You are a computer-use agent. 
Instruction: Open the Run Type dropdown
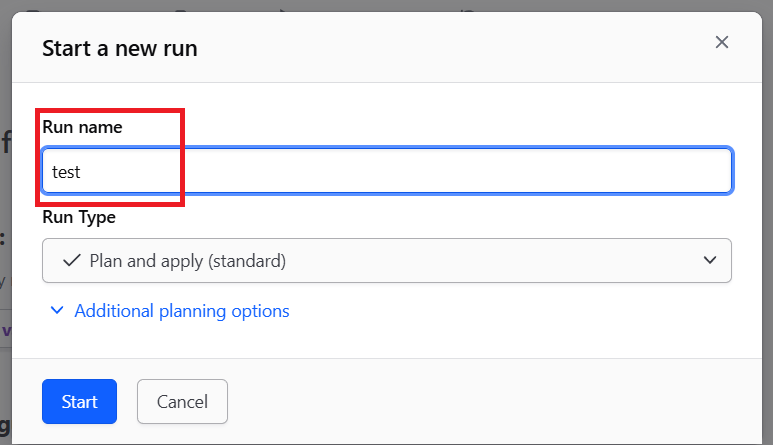tap(387, 260)
